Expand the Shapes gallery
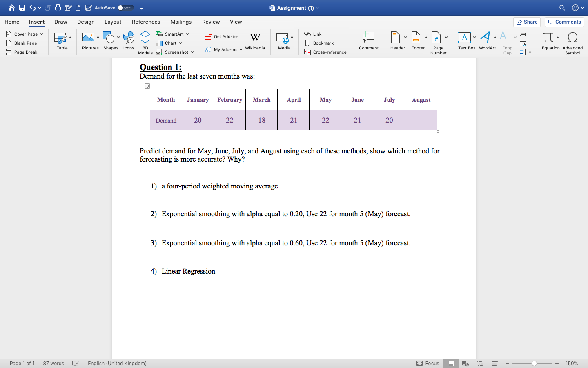This screenshot has width=588, height=368. (118, 37)
